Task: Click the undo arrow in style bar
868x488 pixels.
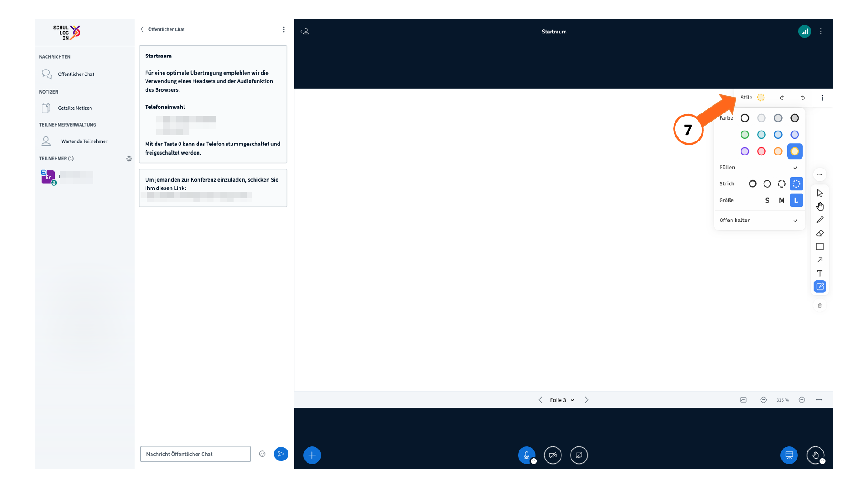Action: 802,98
